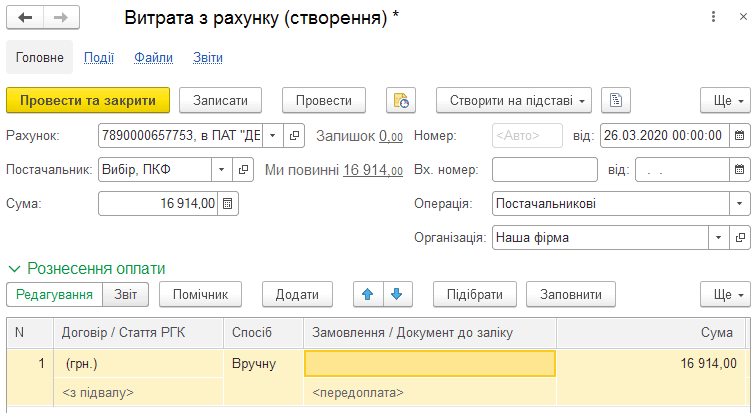Open the Організація field's linked record icon
The height and width of the screenshot is (413, 756).
point(740,238)
